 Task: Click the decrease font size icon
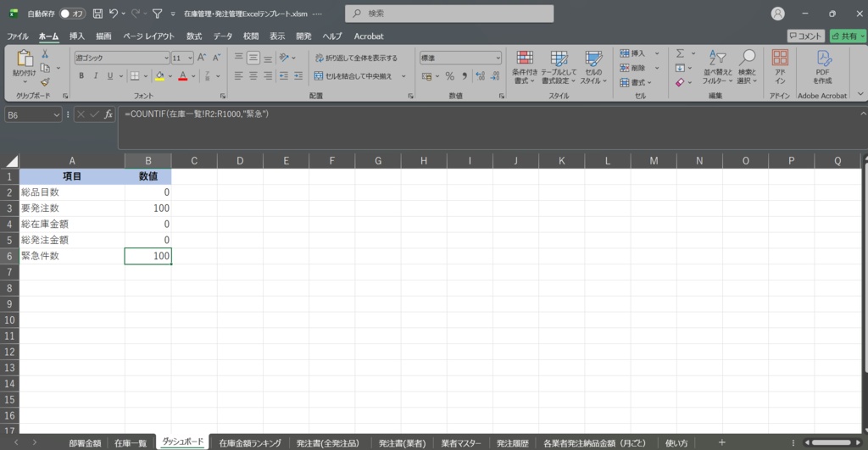[216, 58]
